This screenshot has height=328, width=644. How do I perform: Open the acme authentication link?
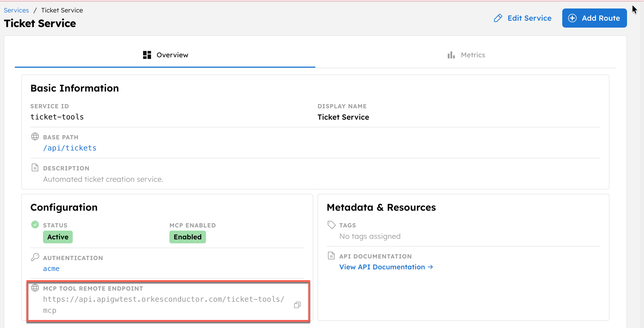[51, 268]
